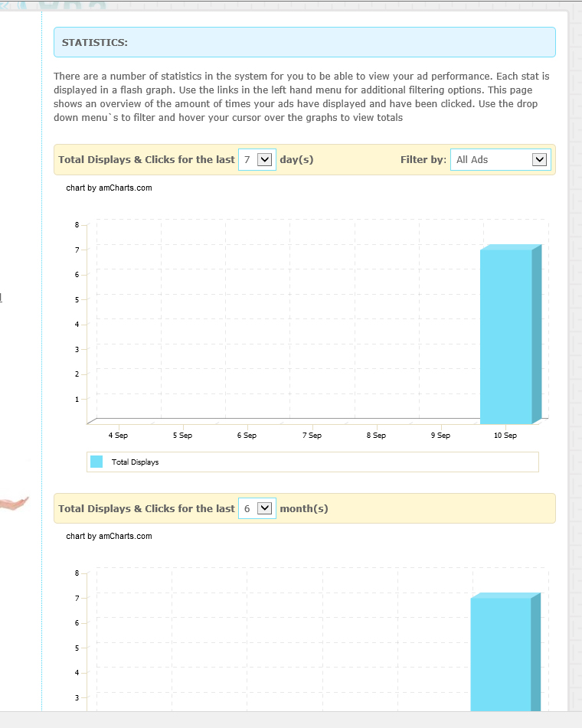Click amCharts.com credit above the monthly chart
Screen dimensions: 582x728
[x=109, y=536]
